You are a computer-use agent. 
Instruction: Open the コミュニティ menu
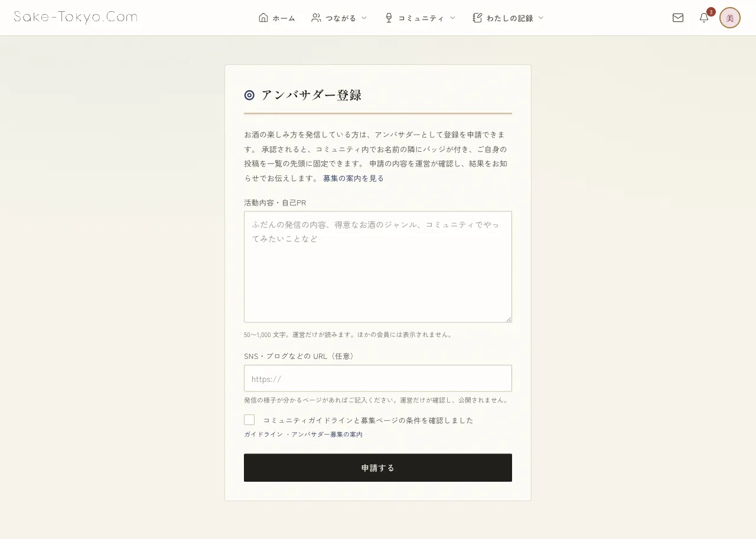click(x=420, y=18)
